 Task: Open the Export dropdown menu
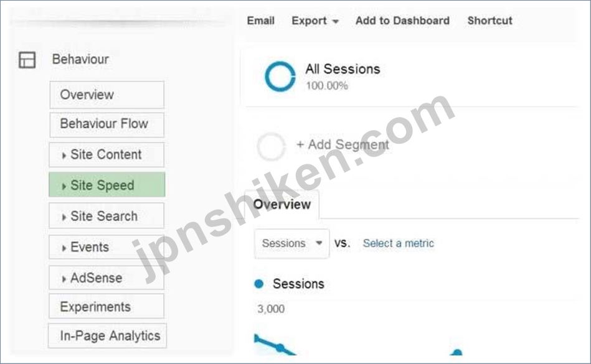click(315, 21)
